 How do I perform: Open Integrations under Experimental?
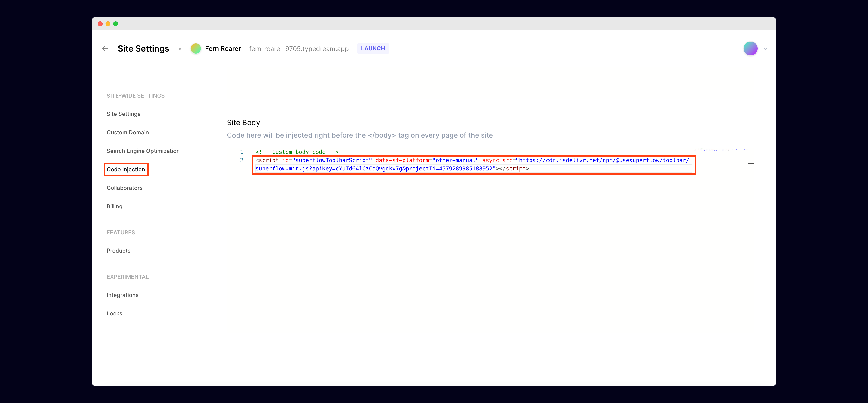122,295
